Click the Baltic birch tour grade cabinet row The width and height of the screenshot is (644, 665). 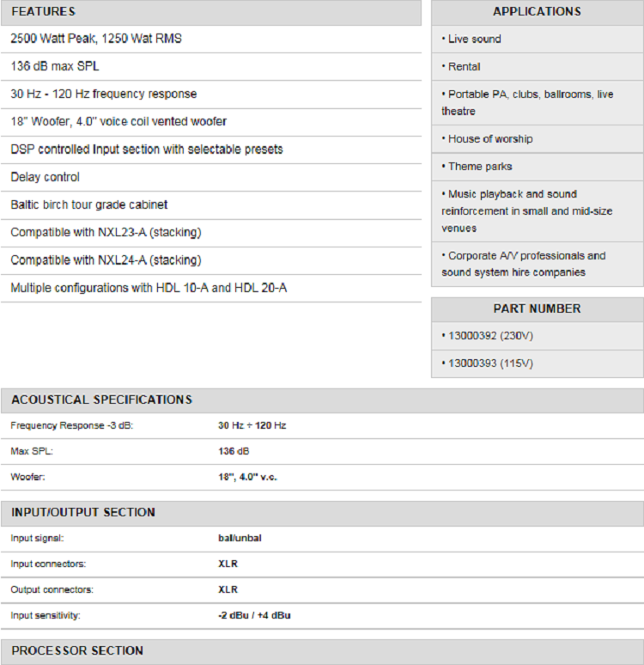coord(89,204)
